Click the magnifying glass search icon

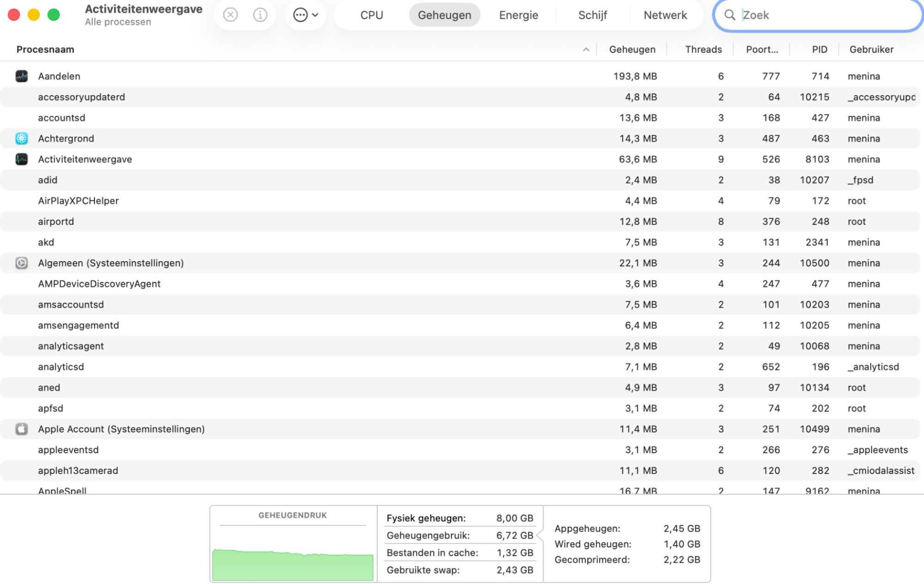point(729,15)
